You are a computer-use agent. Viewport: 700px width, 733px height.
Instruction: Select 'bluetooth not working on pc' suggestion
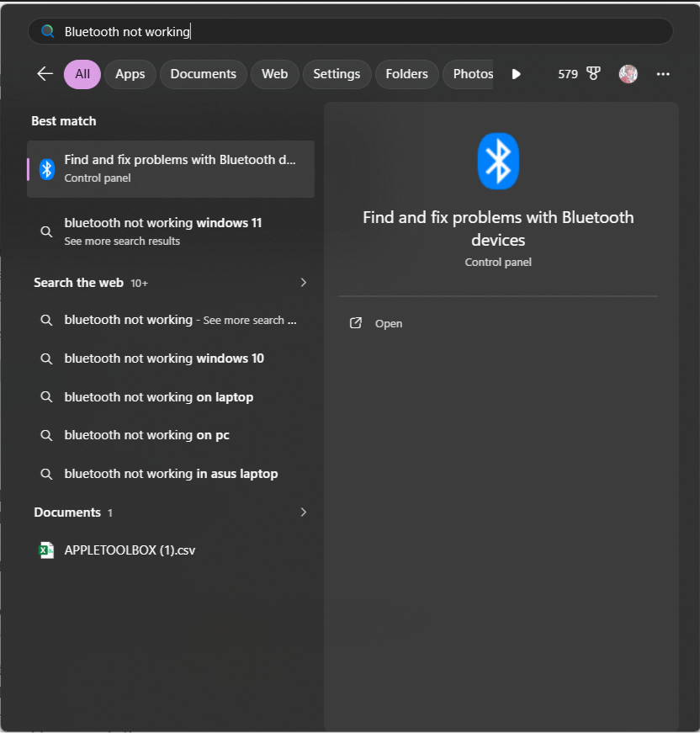coord(171,435)
